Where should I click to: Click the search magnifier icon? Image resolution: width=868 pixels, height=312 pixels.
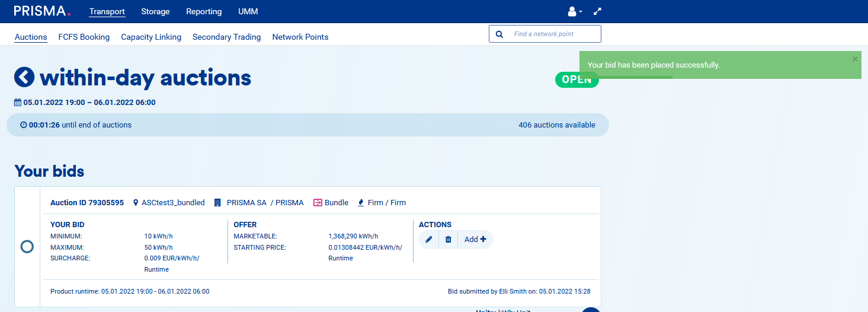499,34
